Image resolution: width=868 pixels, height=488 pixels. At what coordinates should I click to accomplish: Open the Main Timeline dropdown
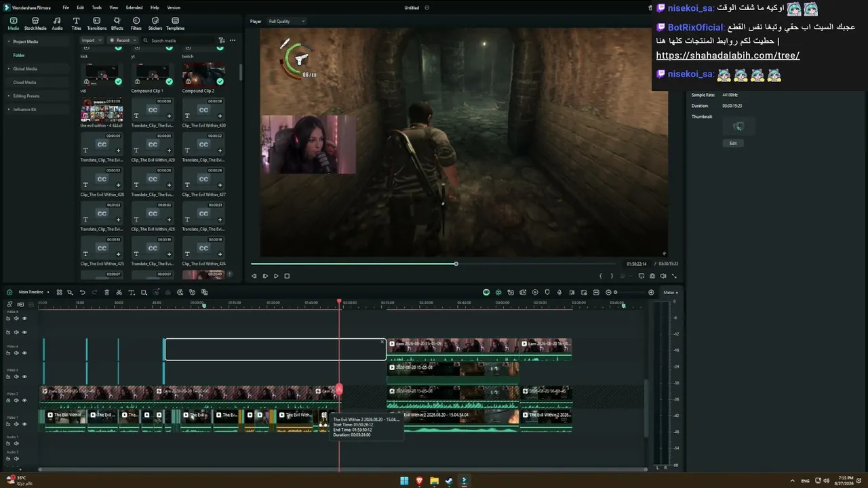coord(34,292)
